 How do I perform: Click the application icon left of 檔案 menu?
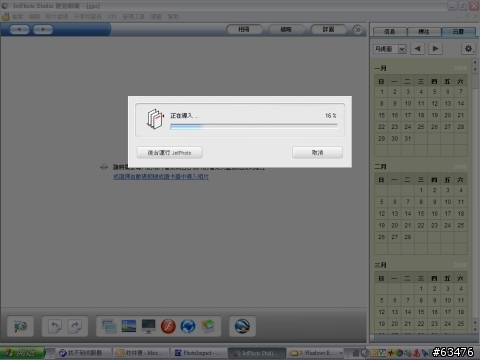[5, 17]
